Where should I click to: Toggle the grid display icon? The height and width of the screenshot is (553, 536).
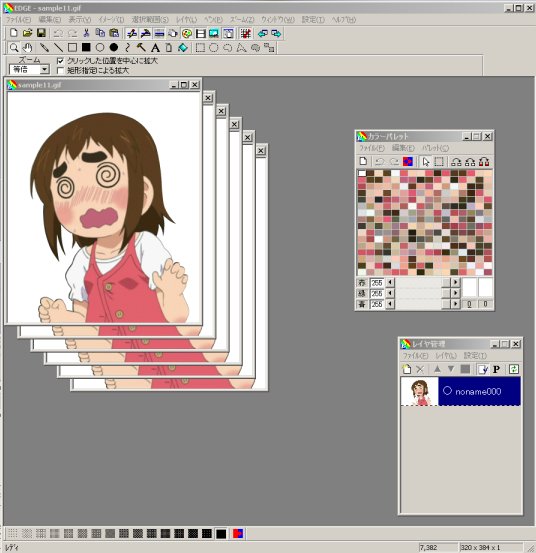click(x=245, y=34)
